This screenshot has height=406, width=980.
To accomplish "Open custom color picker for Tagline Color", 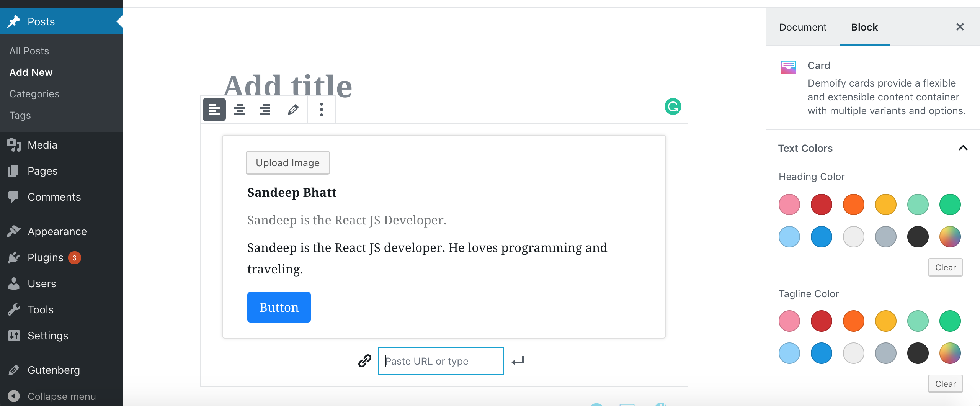I will pyautogui.click(x=950, y=353).
